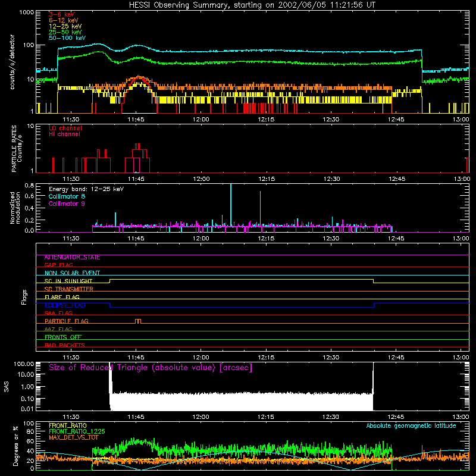Select the ECLIPSE_FLAG label
476x476 pixels.
65,305
